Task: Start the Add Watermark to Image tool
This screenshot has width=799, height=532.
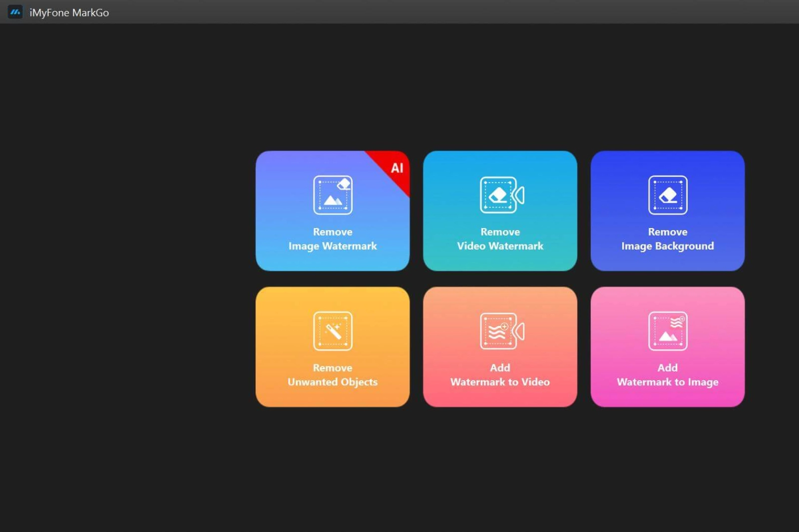Action: coord(668,347)
